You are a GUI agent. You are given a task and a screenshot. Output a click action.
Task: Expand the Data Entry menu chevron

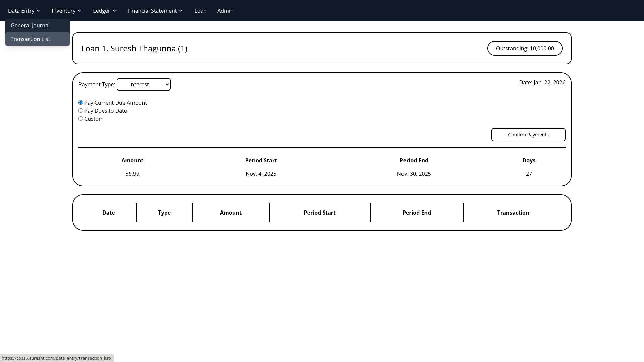pyautogui.click(x=39, y=10)
